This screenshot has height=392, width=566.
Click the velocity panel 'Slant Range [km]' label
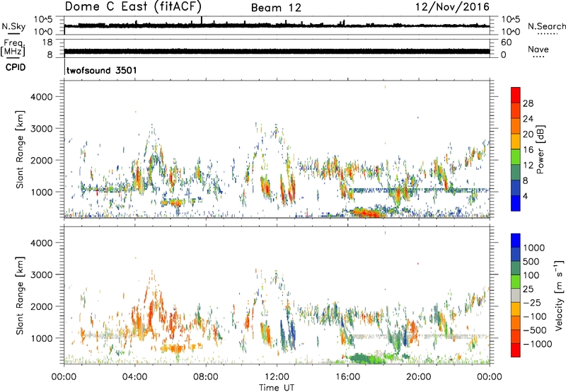[x=20, y=295]
